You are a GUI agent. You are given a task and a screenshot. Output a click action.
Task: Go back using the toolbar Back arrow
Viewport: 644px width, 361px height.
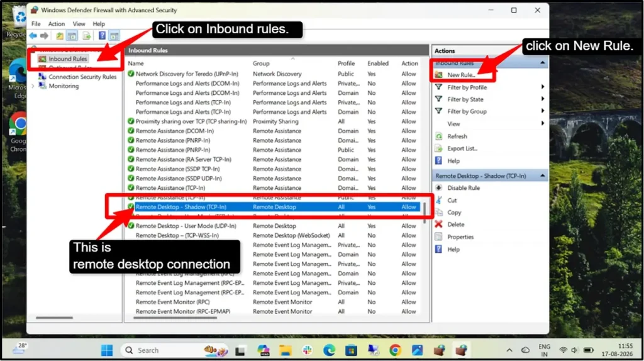(33, 36)
